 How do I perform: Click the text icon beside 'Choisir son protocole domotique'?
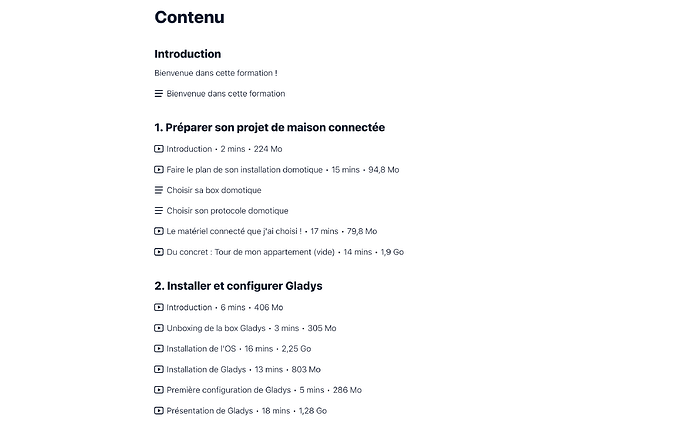[x=159, y=211]
